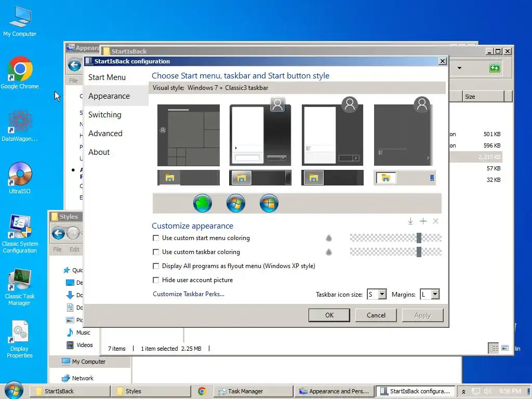The height and width of the screenshot is (399, 532).
Task: Switch to Styles taskbar button
Action: (151, 391)
